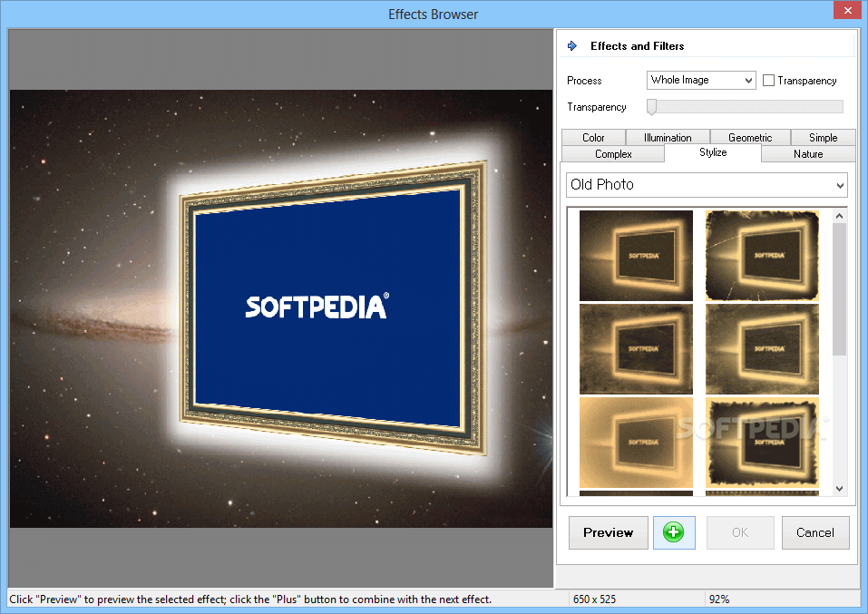Click the 650 x 525 status text

(594, 599)
